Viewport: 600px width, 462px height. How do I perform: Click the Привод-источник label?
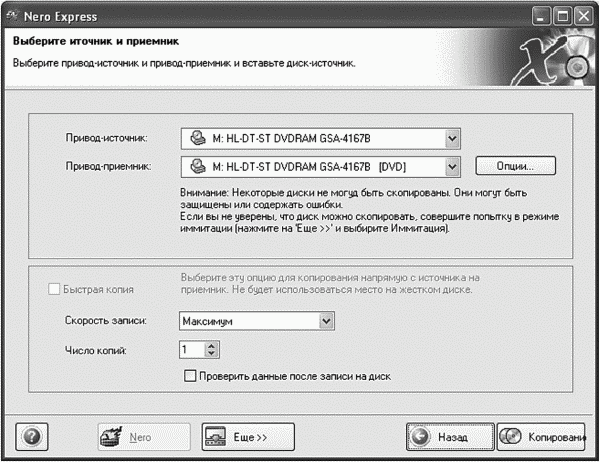click(x=106, y=138)
